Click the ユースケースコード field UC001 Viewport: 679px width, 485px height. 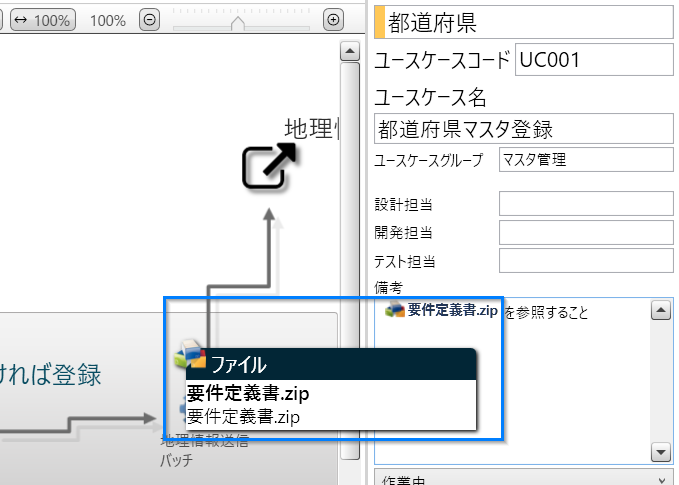[594, 60]
